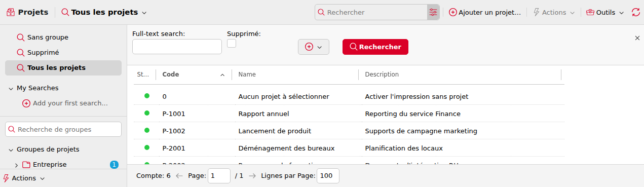Select Supprimé saved search in sidebar
Viewport: 644px width, 187px height.
pos(63,52)
